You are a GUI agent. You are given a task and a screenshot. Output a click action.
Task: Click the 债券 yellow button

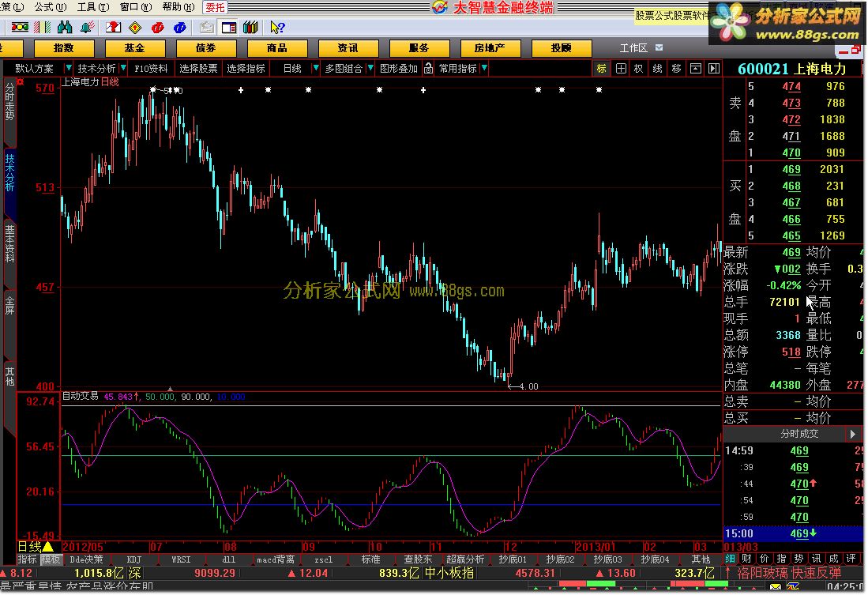pos(205,48)
